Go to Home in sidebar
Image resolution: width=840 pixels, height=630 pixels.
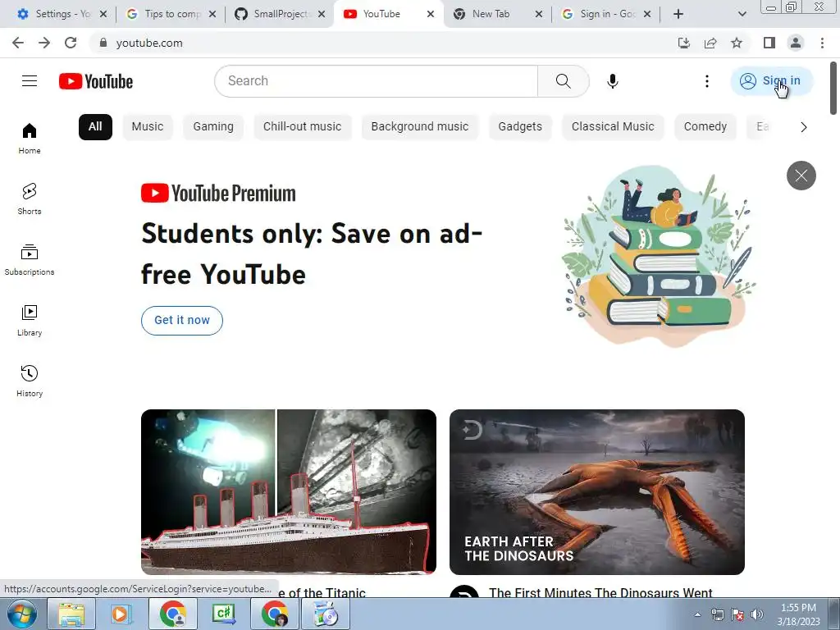click(30, 139)
